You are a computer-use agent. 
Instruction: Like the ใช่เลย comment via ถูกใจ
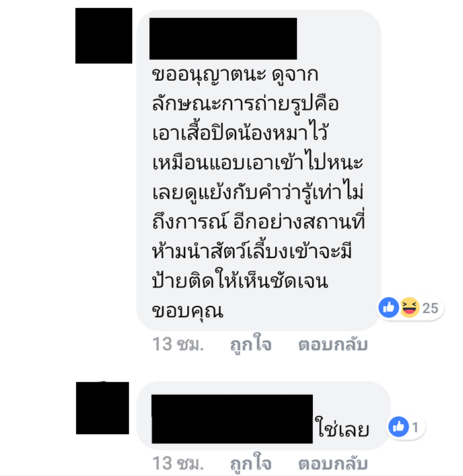(251, 464)
